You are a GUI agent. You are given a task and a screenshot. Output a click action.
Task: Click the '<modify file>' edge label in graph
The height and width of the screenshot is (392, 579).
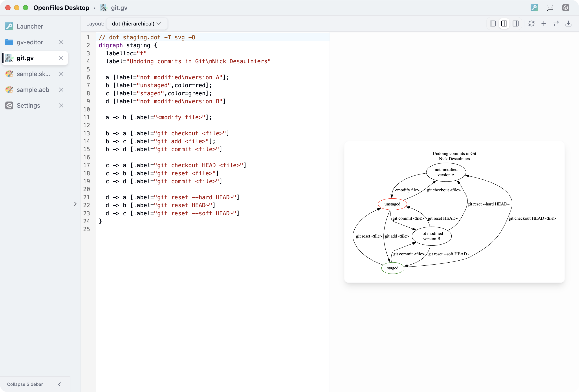coord(407,190)
